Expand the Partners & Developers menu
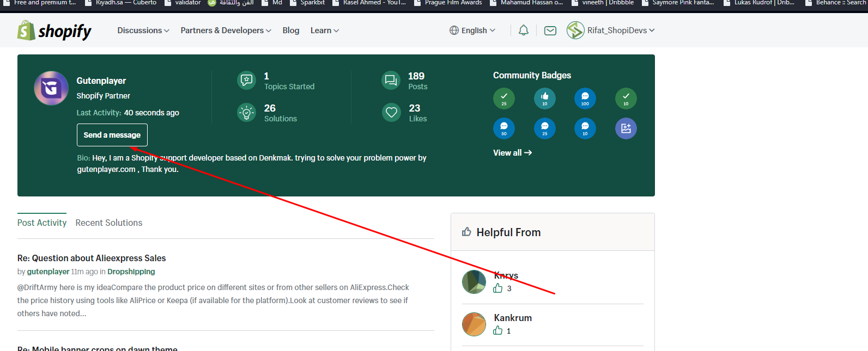The width and height of the screenshot is (868, 351). [226, 30]
